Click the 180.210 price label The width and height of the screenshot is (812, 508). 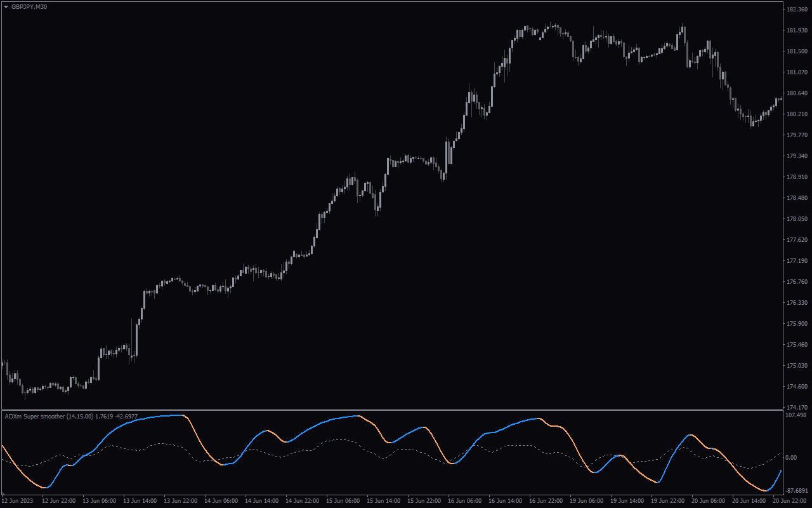[796, 114]
